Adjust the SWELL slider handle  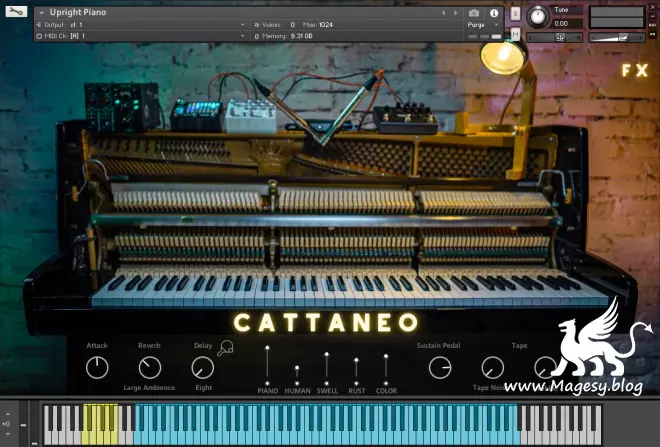pos(326,354)
